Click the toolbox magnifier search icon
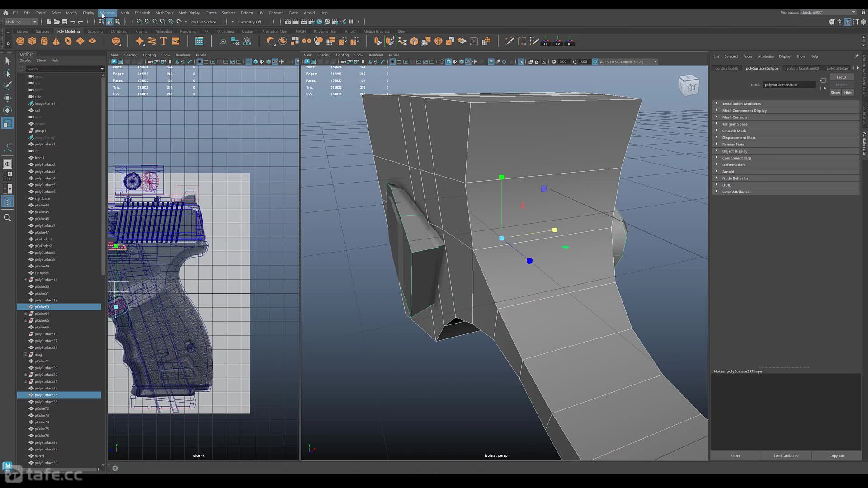Image resolution: width=868 pixels, height=488 pixels. (7, 218)
